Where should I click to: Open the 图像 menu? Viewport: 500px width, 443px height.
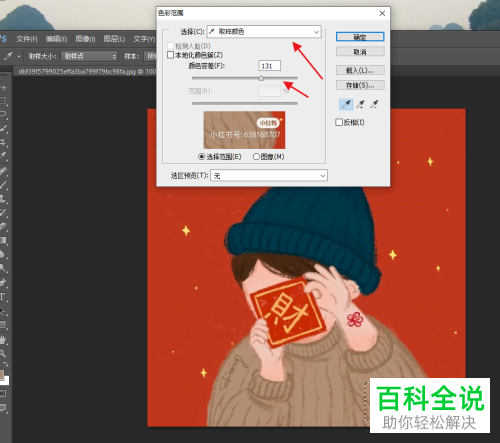tap(85, 39)
